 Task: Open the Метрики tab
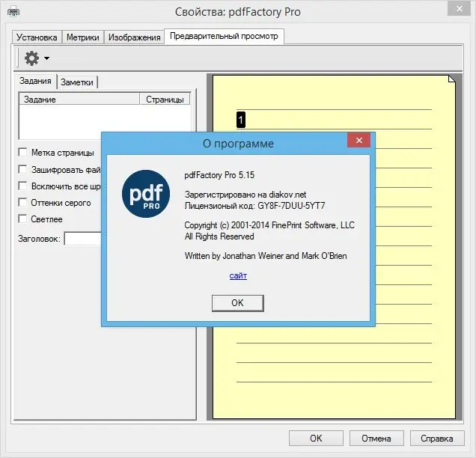(83, 37)
